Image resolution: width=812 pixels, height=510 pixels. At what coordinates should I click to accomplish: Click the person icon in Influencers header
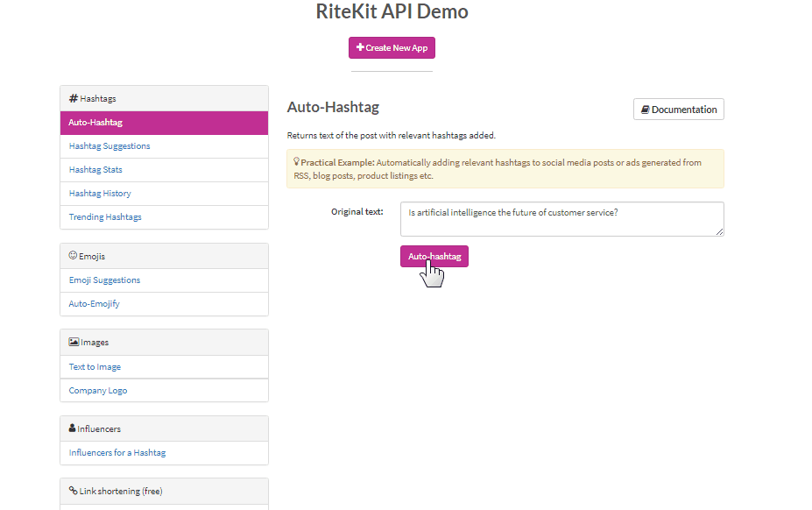pyautogui.click(x=73, y=429)
